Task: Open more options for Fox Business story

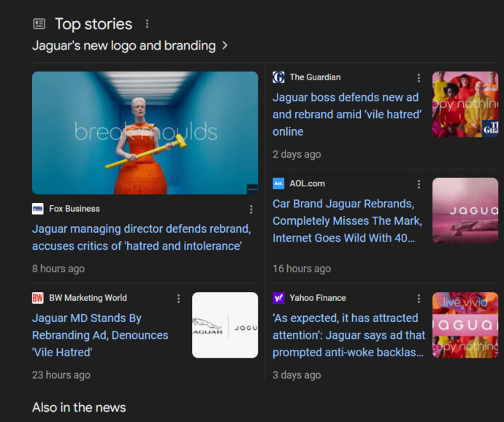Action: [x=251, y=210]
